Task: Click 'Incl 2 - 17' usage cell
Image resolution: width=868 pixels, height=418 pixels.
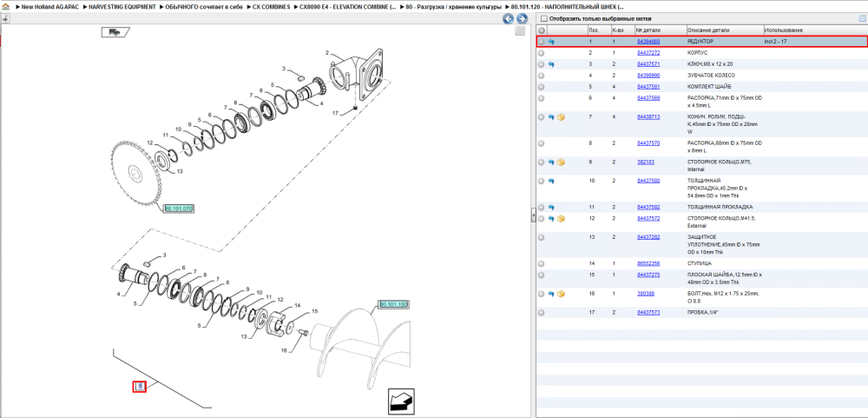Action: pyautogui.click(x=775, y=42)
